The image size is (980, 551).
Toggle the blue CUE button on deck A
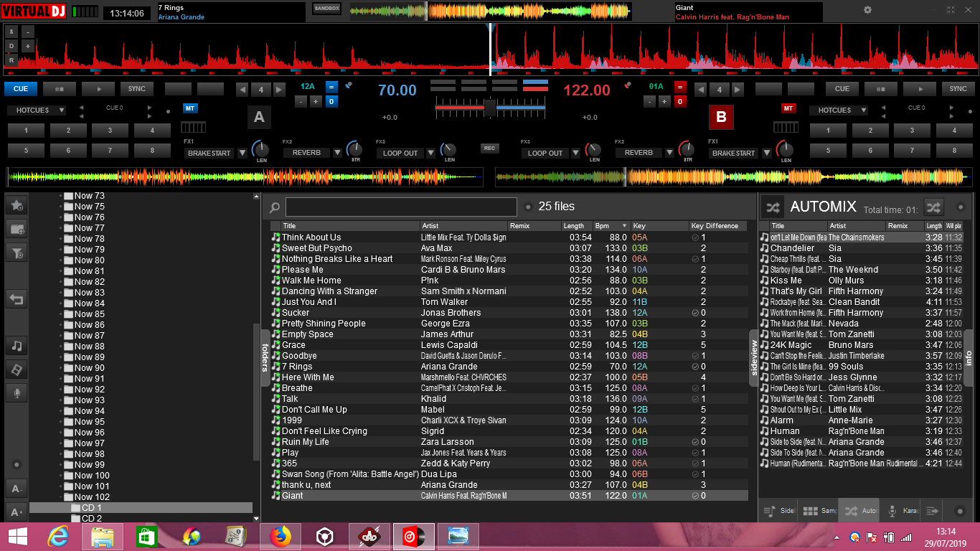pyautogui.click(x=21, y=89)
